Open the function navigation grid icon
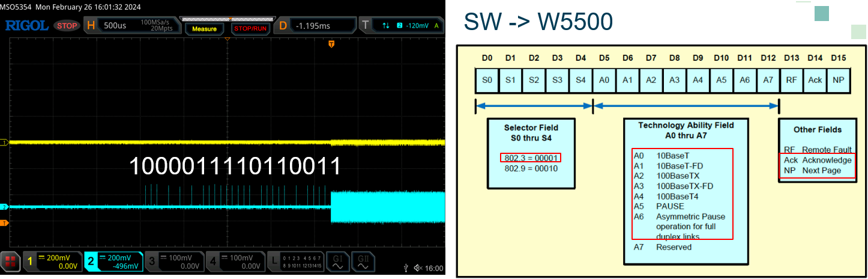868x279 pixels. point(11,262)
